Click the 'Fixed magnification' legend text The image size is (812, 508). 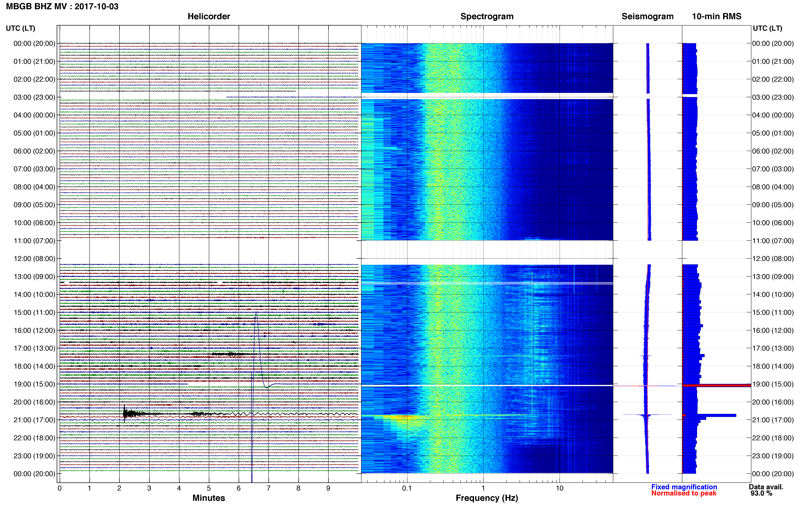point(684,487)
